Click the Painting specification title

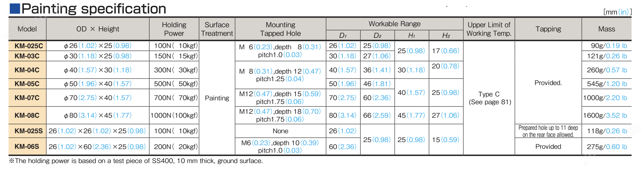(x=94, y=9)
